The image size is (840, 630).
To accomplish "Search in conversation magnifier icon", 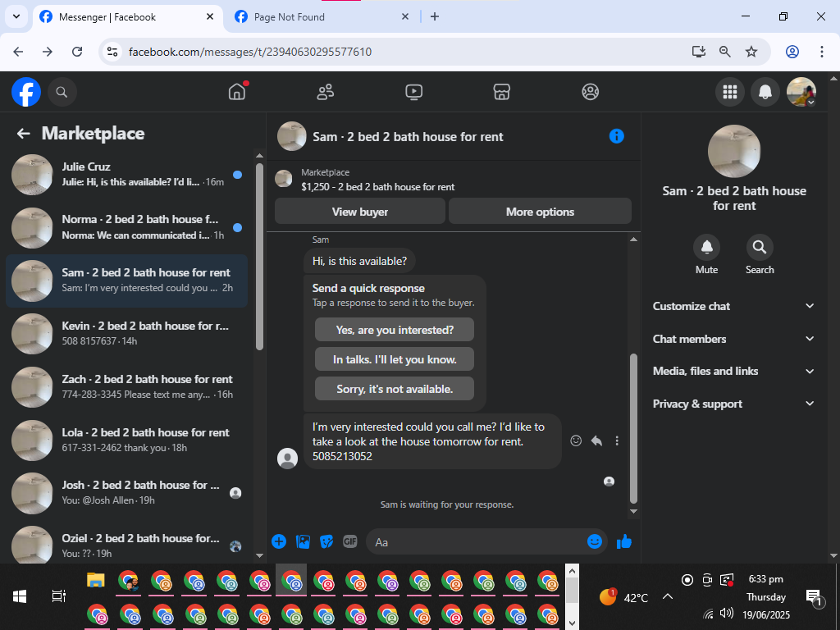I will 759,247.
